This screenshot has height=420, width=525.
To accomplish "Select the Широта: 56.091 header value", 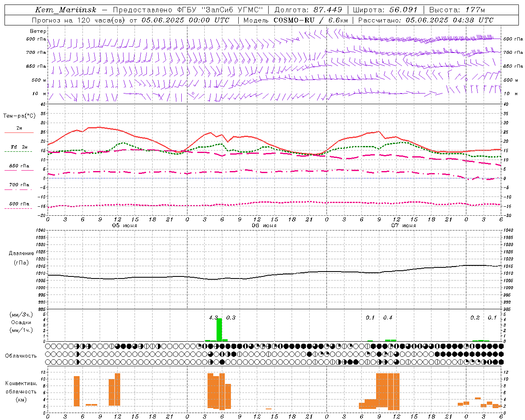I will tap(385, 10).
